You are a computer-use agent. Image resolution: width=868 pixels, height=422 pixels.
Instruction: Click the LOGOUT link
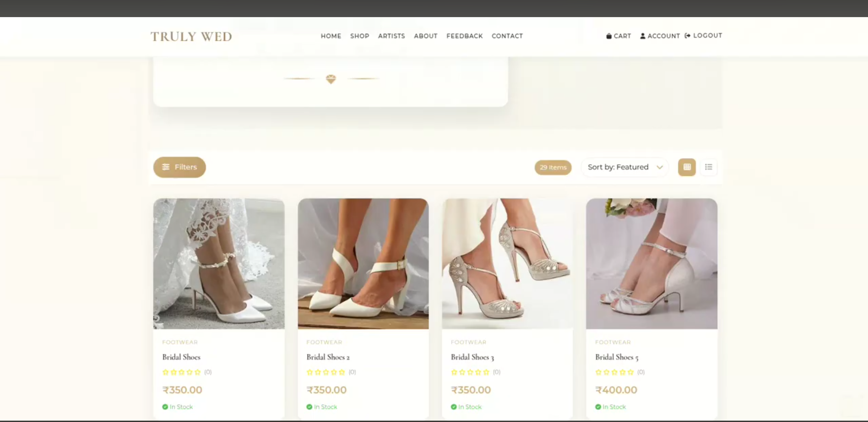[703, 35]
